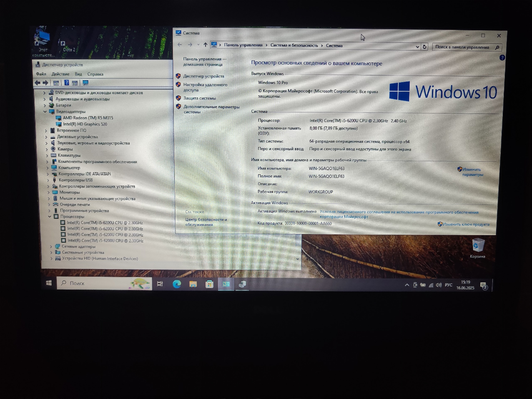Open Центр безопасности и обслуживания link
This screenshot has width=532, height=399.
point(206,222)
